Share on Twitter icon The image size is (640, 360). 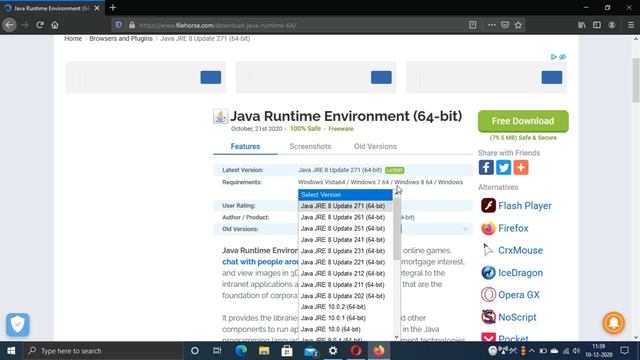pos(503,167)
